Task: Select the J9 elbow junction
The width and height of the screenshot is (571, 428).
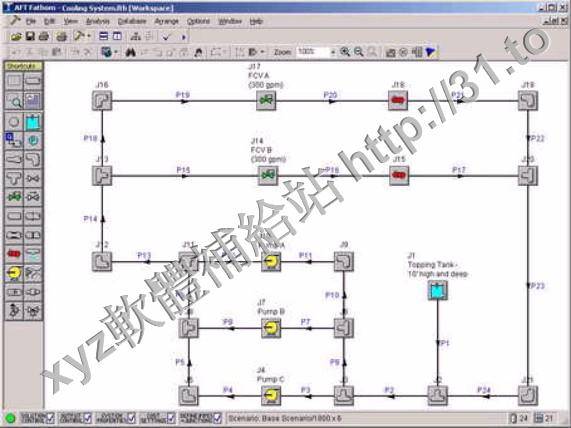Action: tap(343, 262)
